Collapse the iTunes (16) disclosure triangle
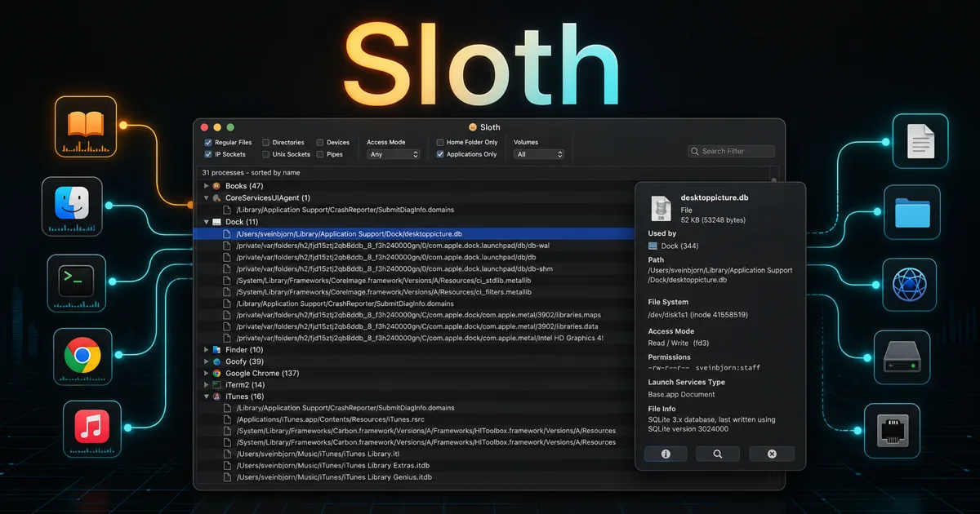 click(206, 397)
